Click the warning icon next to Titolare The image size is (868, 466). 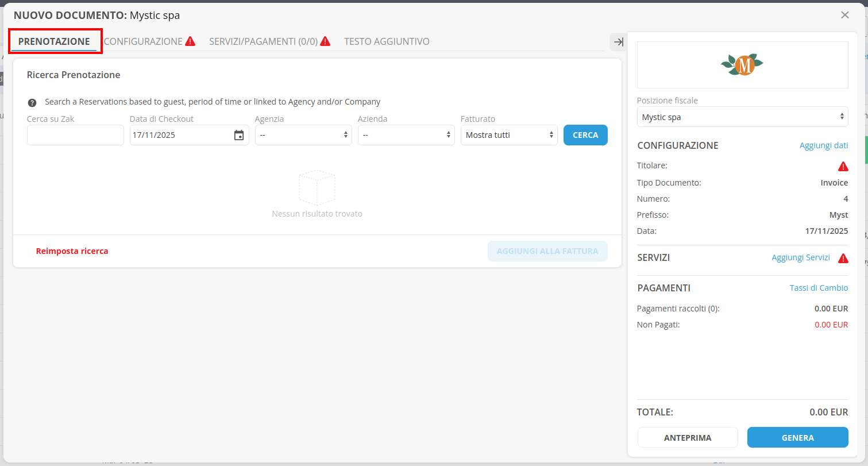(843, 167)
